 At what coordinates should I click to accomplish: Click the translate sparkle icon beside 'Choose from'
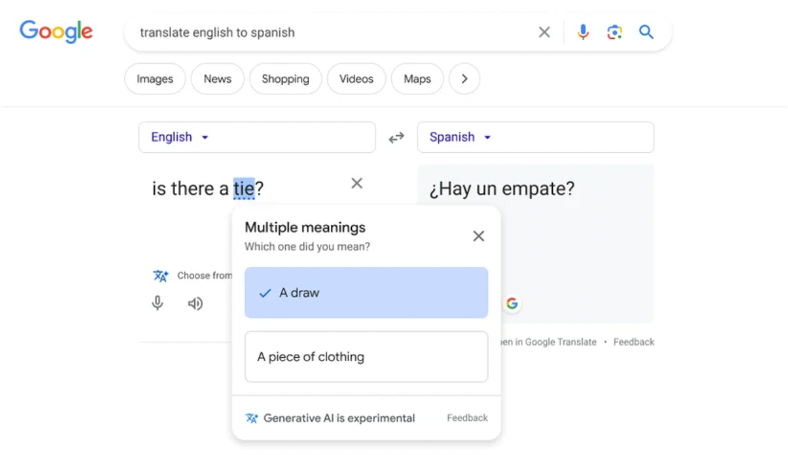tap(160, 276)
